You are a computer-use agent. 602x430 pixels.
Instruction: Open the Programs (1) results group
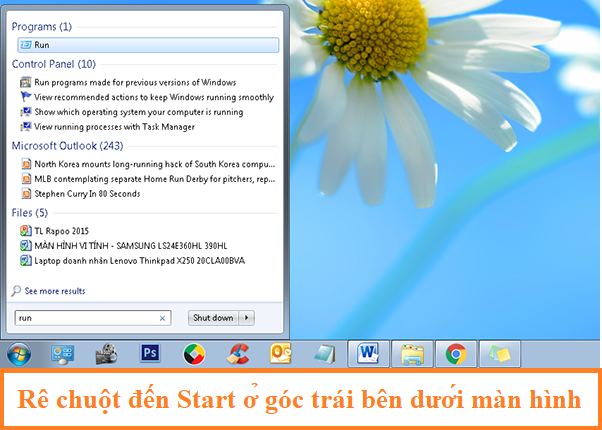(42, 27)
